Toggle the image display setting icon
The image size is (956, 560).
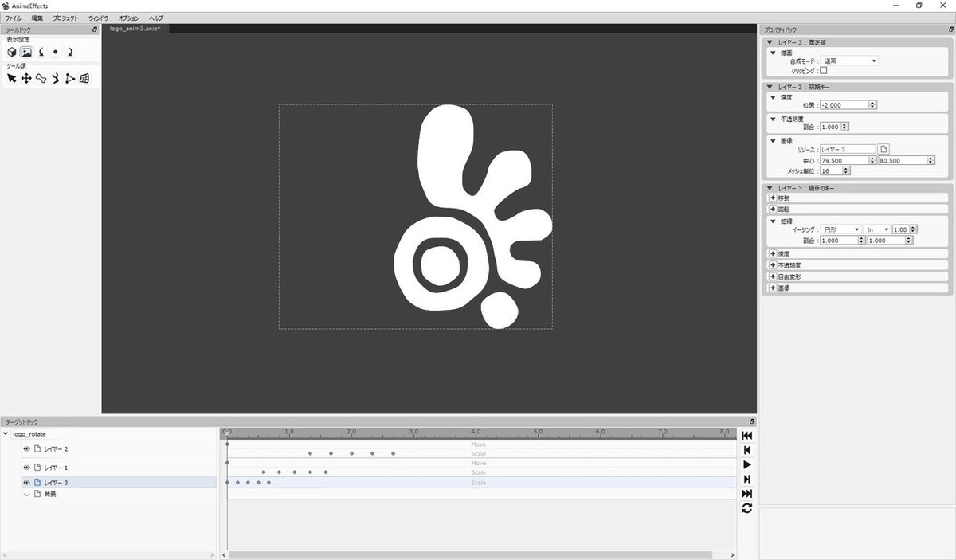click(26, 52)
